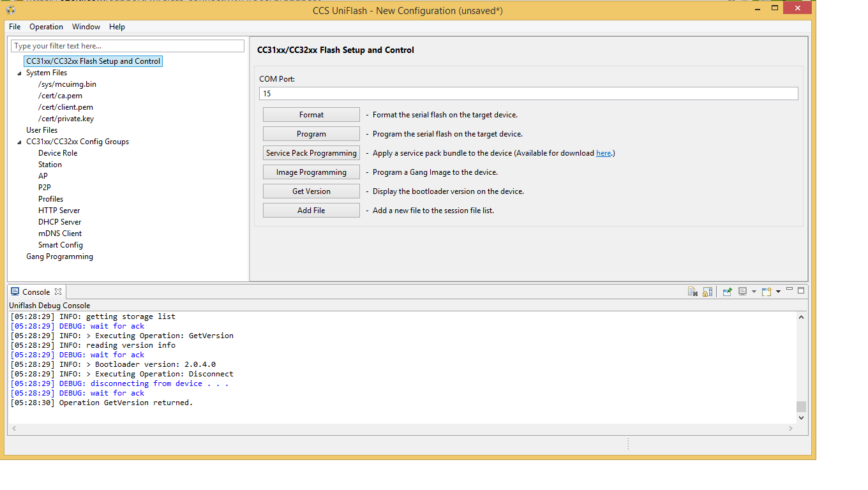Click the Program button
The height and width of the screenshot is (490, 868).
click(311, 134)
